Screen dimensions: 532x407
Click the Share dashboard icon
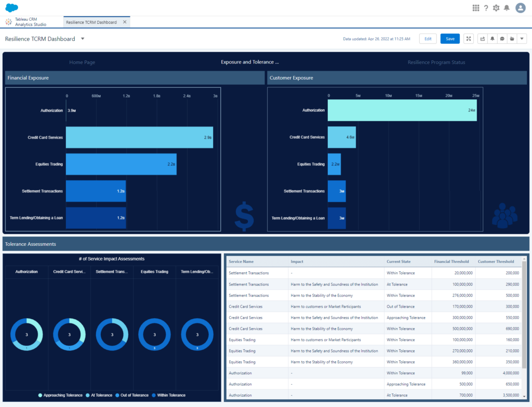(483, 39)
